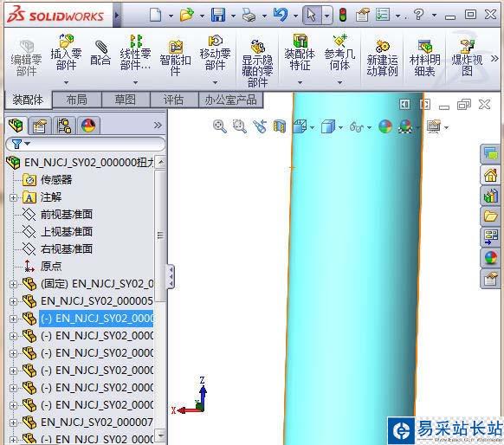Viewport: 504px width, 445px height.
Task: Click 插入零部件 (Insert Components)
Action: click(x=66, y=52)
